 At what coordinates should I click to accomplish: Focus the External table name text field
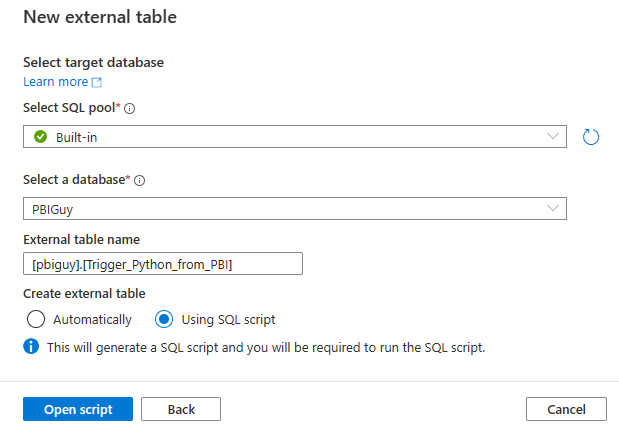tap(162, 263)
